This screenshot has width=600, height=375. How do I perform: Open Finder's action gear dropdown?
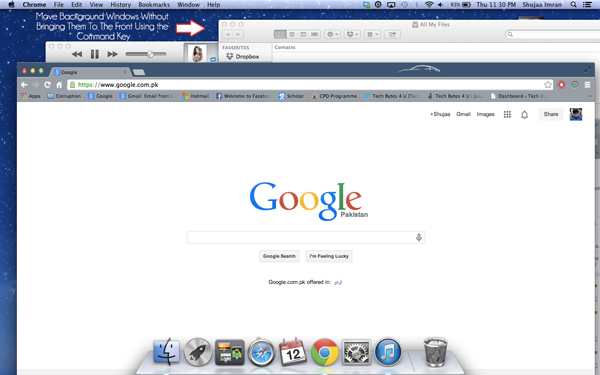[332, 34]
